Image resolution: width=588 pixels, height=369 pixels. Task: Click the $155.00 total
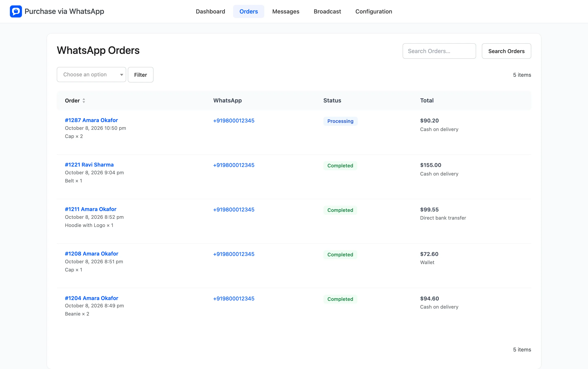click(x=431, y=165)
